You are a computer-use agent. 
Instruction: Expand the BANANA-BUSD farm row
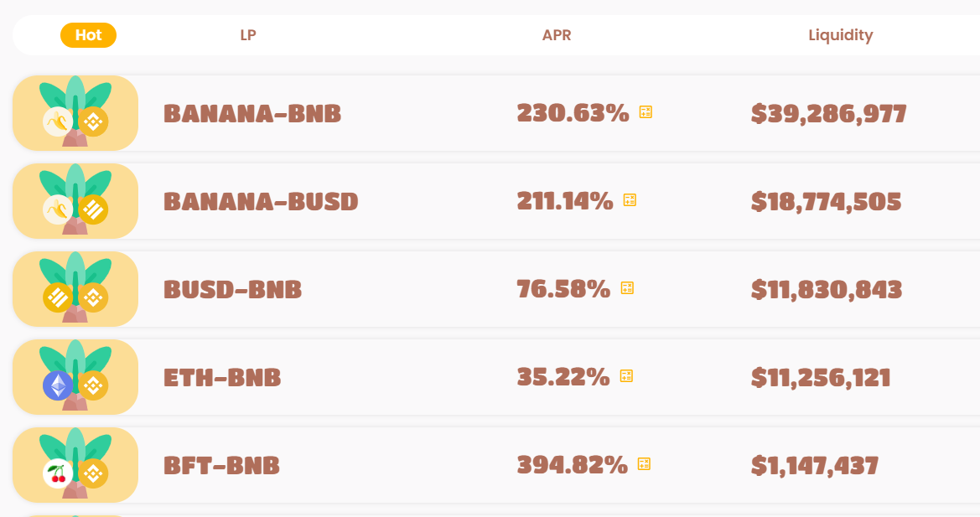[496, 201]
